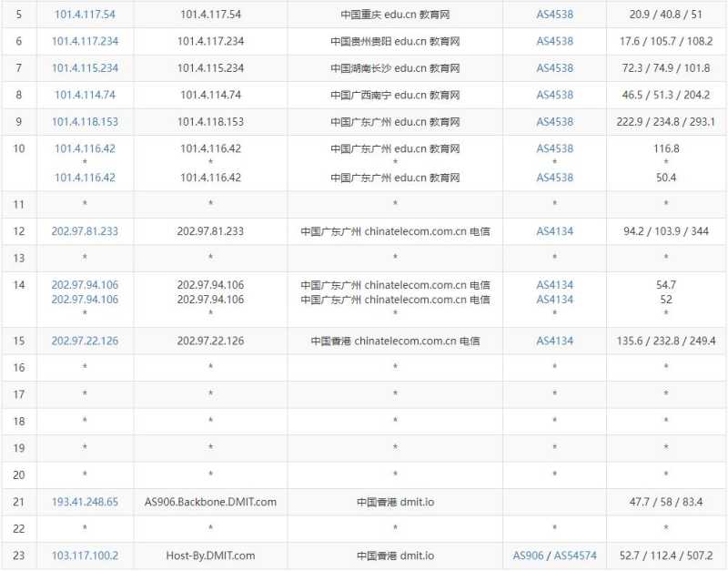Open the IP link 101.4.117.54
This screenshot has height=571, width=728.
(86, 14)
